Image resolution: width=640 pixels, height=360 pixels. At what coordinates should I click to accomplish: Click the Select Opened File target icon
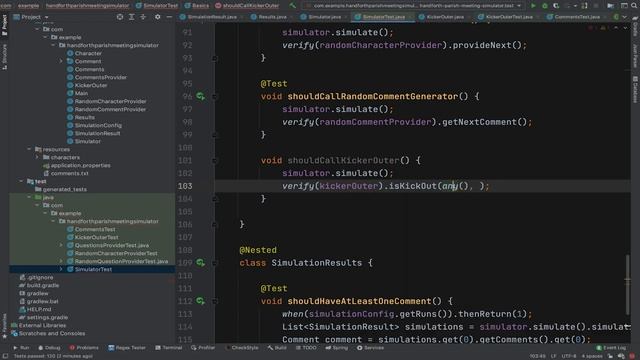click(x=120, y=17)
